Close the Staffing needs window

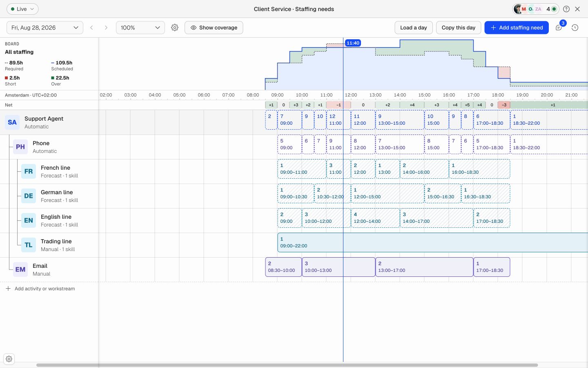(x=577, y=9)
